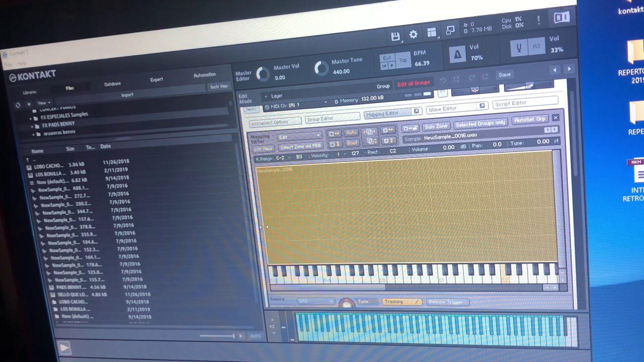Toggle the tuning fork reference tone
The height and width of the screenshot is (362, 644).
pos(519,48)
